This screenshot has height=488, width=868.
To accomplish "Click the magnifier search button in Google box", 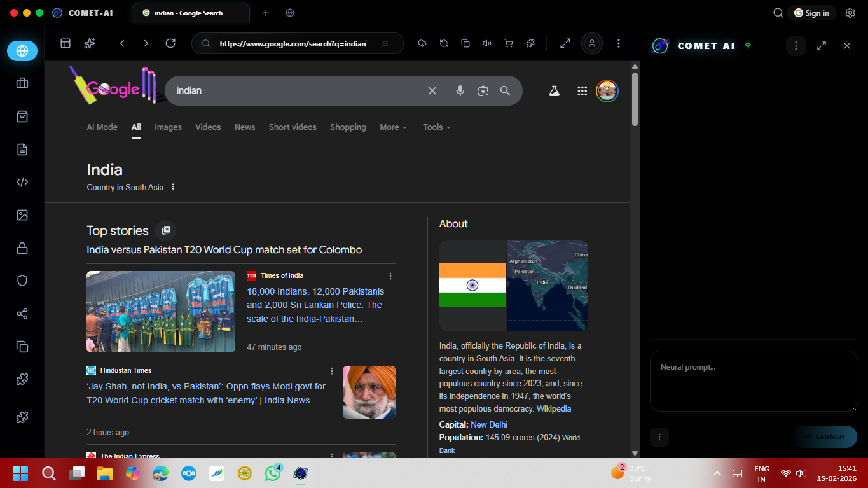I will click(506, 91).
